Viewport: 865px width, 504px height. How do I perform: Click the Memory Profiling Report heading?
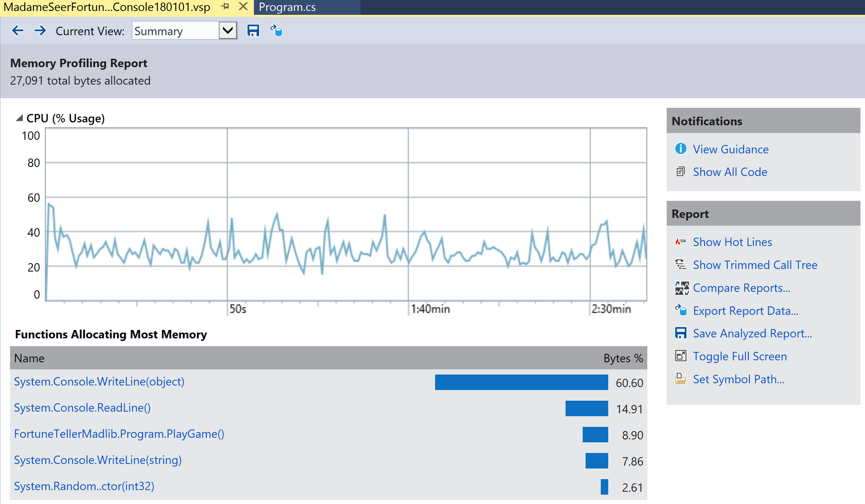(78, 63)
